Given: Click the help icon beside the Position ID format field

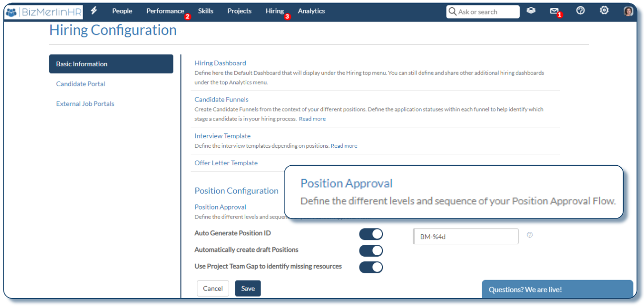Looking at the screenshot, I should tap(530, 235).
